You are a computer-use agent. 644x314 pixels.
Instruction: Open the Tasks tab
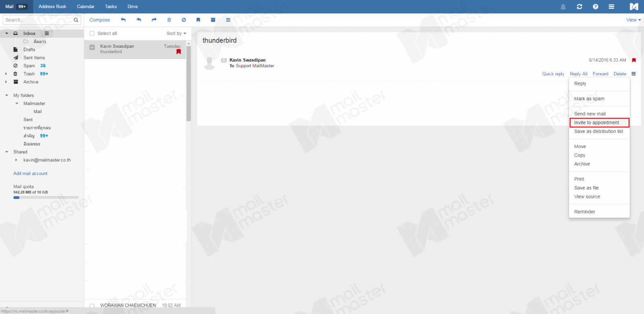coord(111,6)
